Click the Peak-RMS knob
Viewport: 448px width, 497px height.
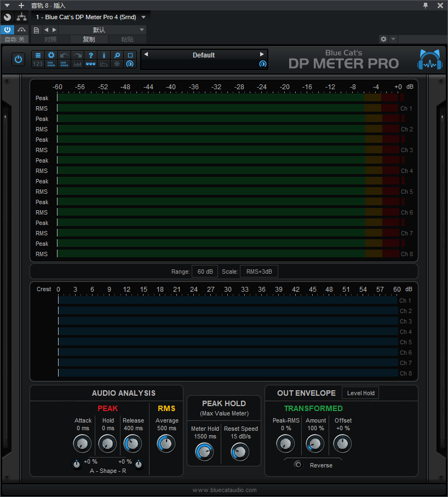pos(286,443)
